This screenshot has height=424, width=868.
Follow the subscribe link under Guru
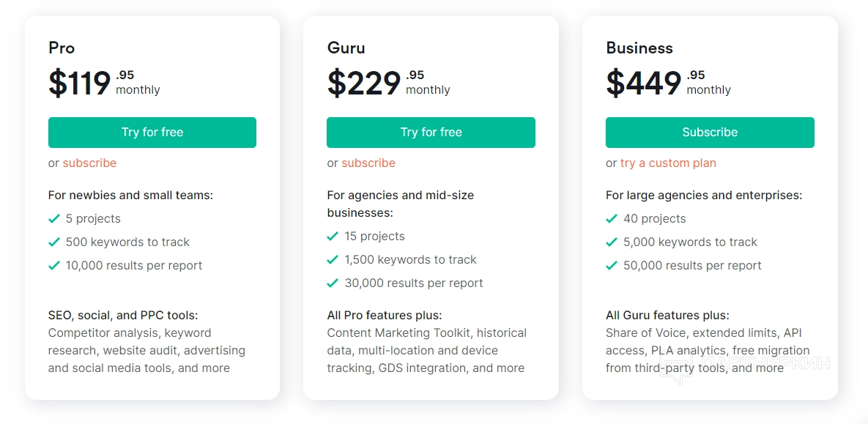click(368, 163)
